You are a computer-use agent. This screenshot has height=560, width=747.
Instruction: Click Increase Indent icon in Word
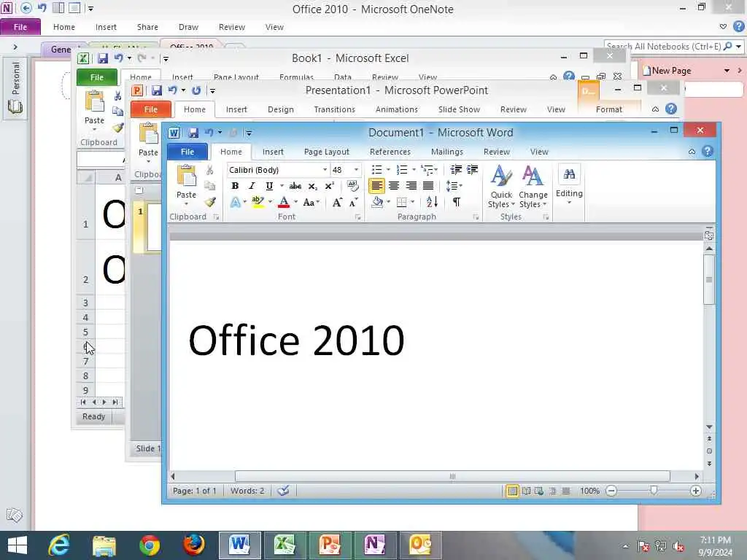[473, 169]
